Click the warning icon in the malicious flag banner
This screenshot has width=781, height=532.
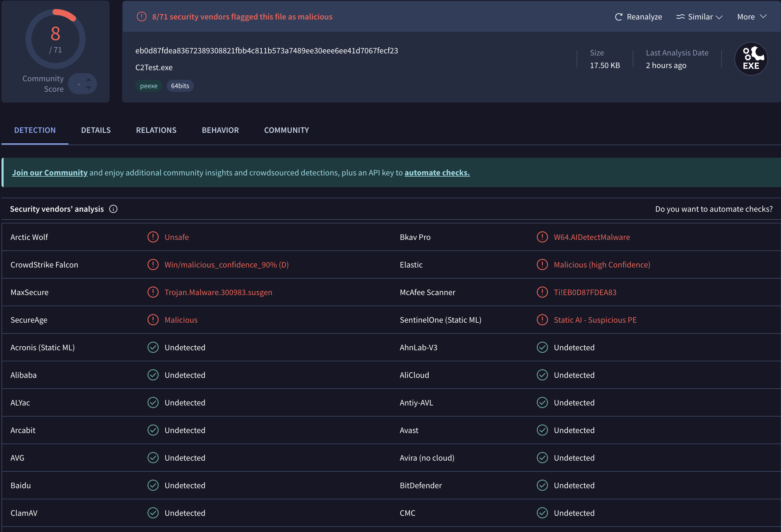[x=141, y=16]
